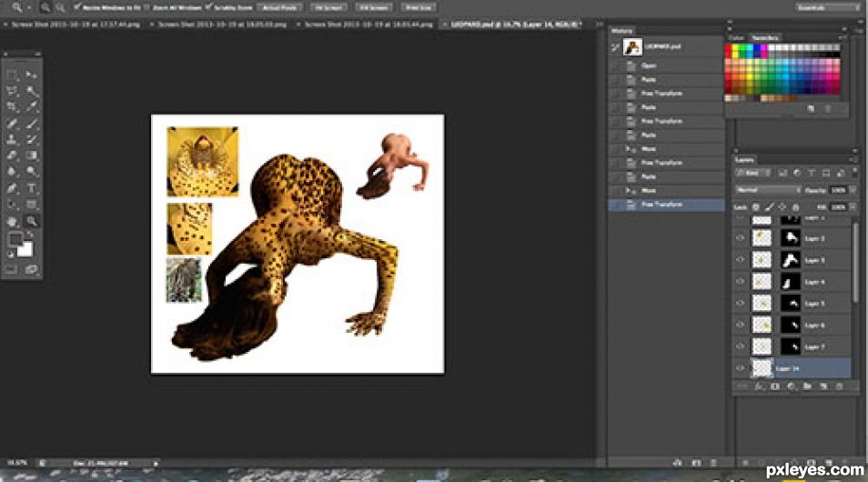868x482 pixels.
Task: Hide Layer 4 using its eye icon
Action: click(x=740, y=281)
